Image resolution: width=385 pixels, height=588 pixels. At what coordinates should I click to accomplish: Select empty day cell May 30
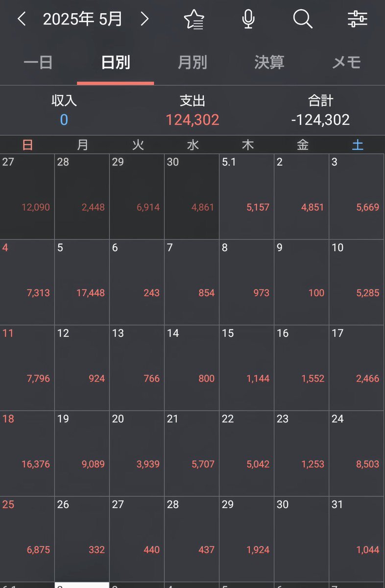tap(301, 539)
